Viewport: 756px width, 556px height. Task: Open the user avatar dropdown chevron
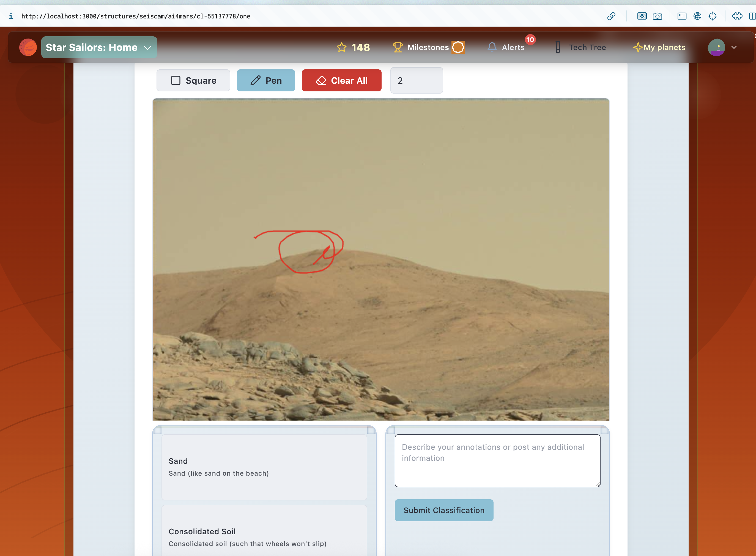click(x=734, y=47)
